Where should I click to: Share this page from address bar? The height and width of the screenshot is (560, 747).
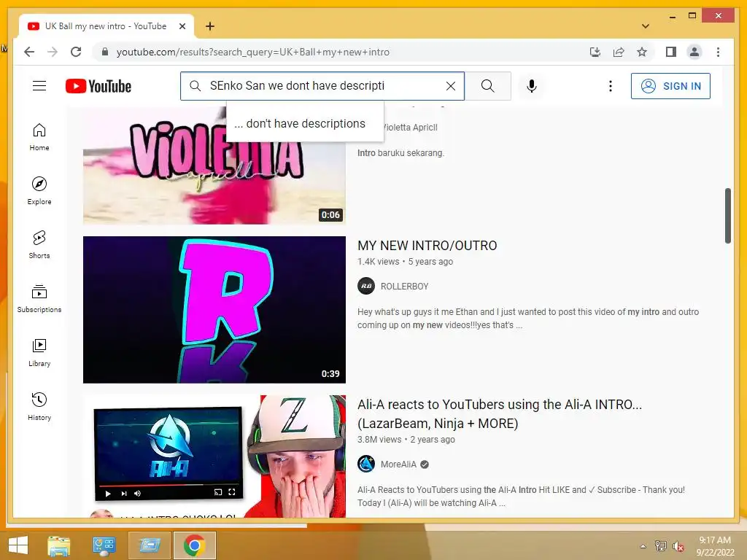[619, 52]
